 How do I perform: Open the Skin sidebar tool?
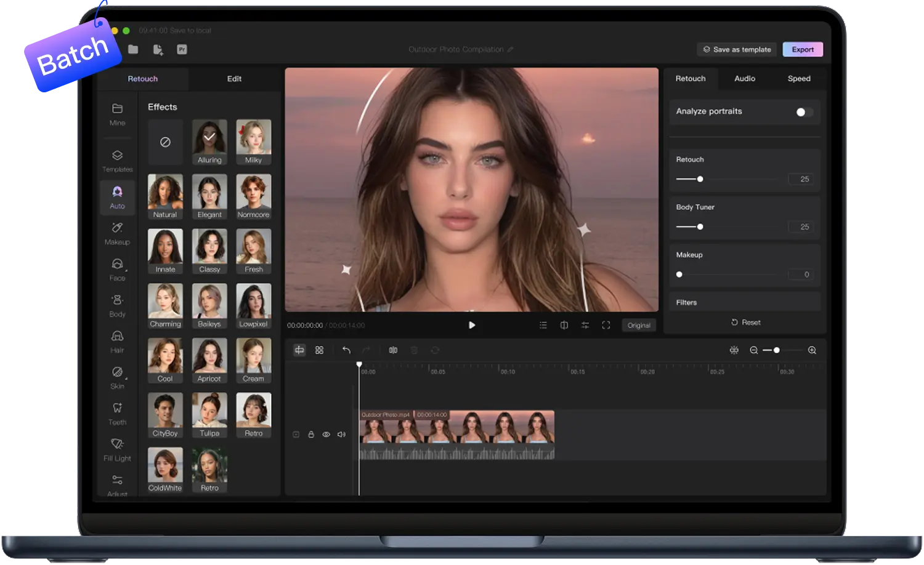(x=117, y=378)
